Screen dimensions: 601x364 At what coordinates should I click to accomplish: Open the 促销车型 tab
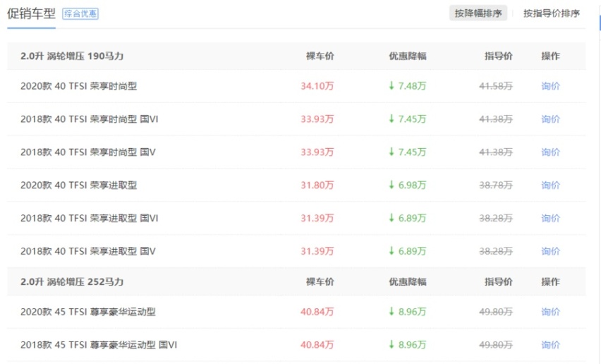[x=31, y=14]
